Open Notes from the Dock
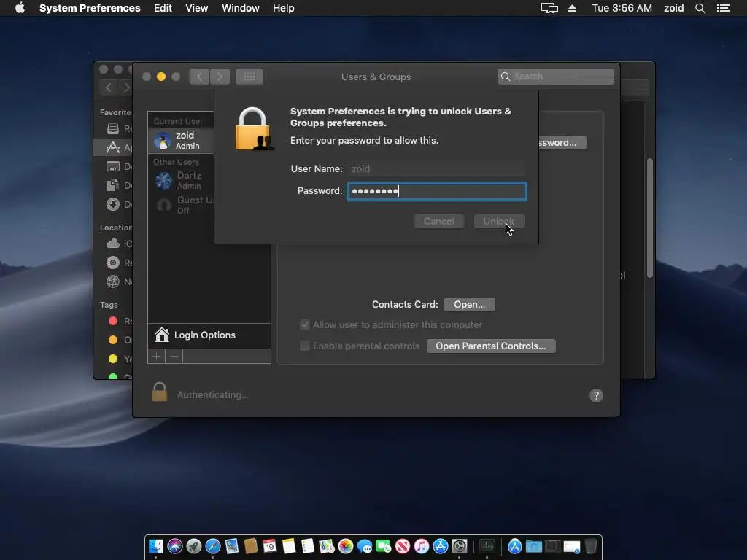 [x=289, y=546]
